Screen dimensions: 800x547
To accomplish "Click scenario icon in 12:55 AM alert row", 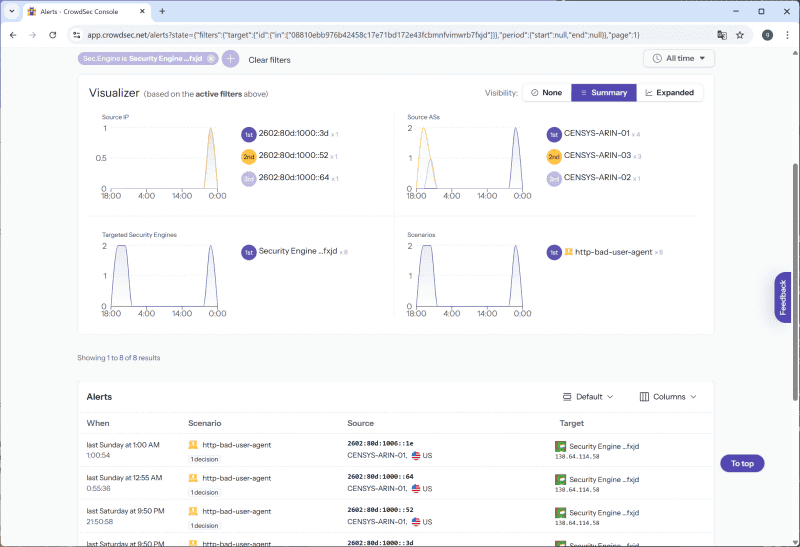I will 193,478.
